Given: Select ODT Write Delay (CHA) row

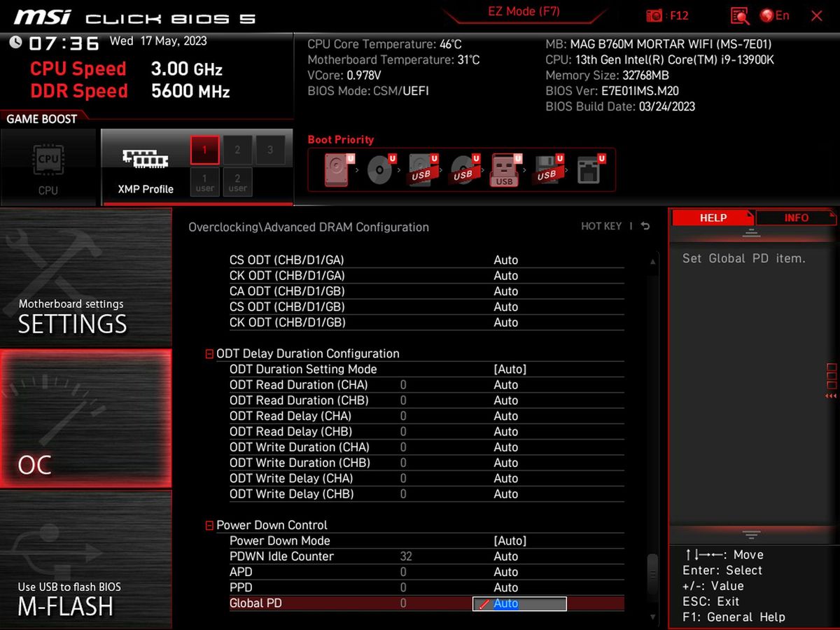Looking at the screenshot, I should 426,479.
